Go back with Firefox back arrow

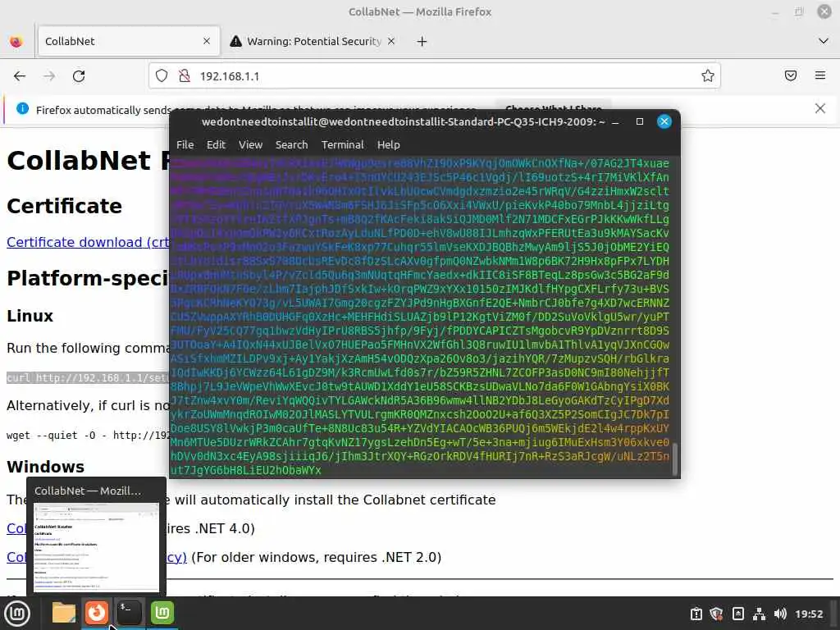tap(20, 76)
